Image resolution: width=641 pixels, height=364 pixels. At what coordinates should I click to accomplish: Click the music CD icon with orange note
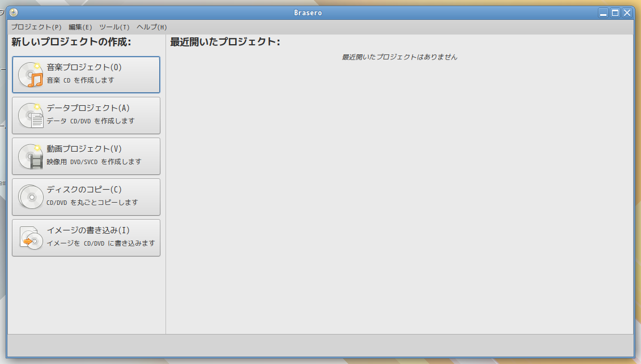click(31, 74)
